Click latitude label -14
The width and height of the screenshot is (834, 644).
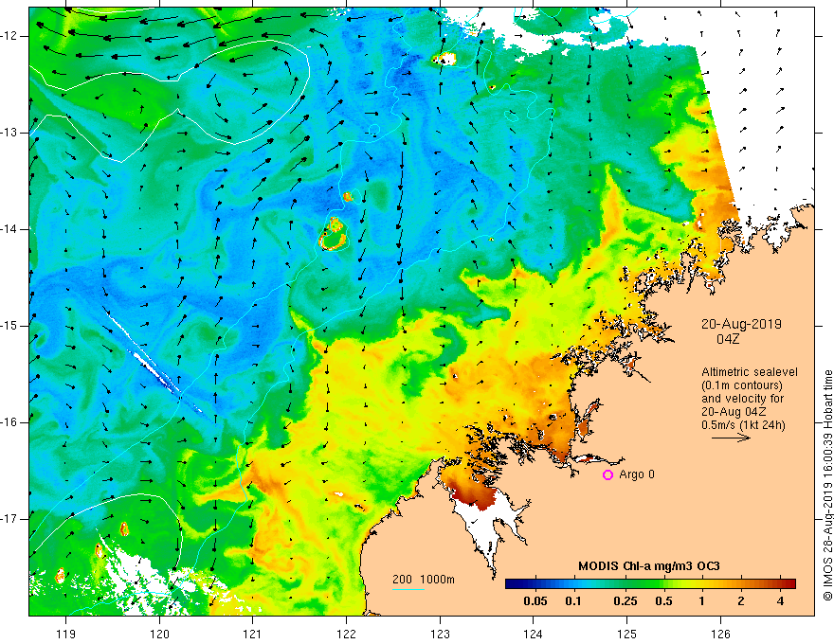(9, 229)
